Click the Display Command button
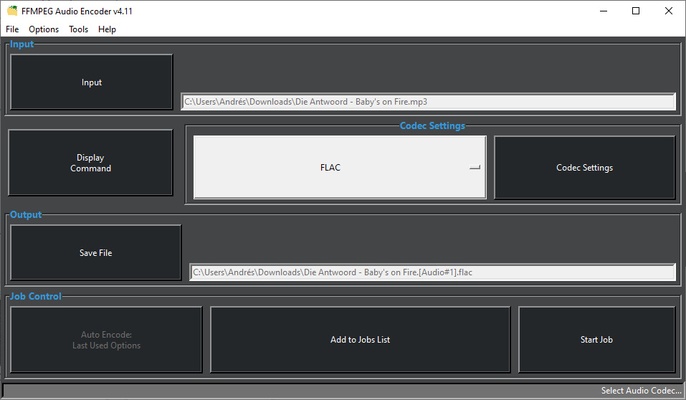 pos(91,162)
